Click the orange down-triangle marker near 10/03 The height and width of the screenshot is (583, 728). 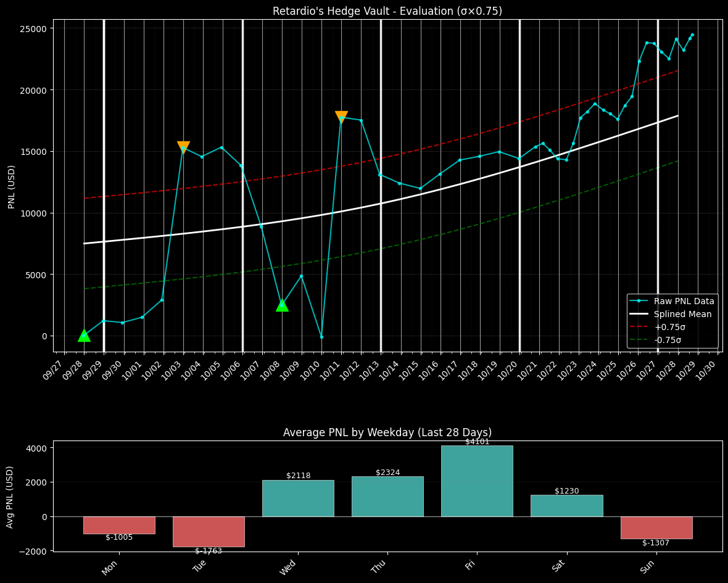pyautogui.click(x=183, y=147)
